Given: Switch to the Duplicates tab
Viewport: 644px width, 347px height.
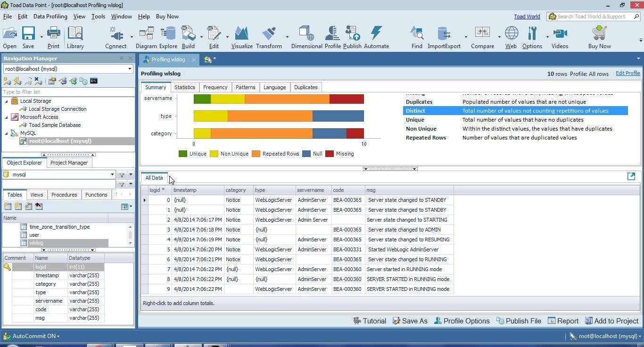Looking at the screenshot, I should tap(305, 87).
